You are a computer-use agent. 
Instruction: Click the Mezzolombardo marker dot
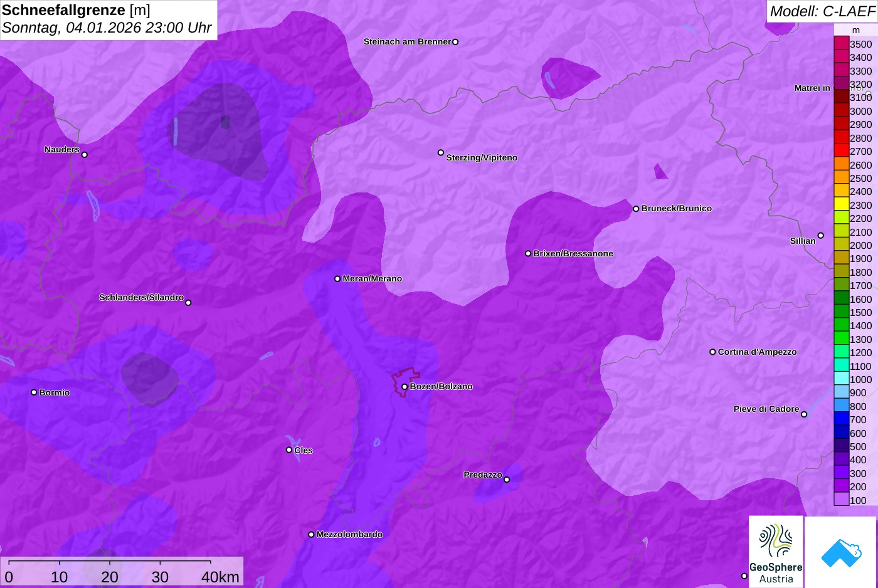coord(311,535)
